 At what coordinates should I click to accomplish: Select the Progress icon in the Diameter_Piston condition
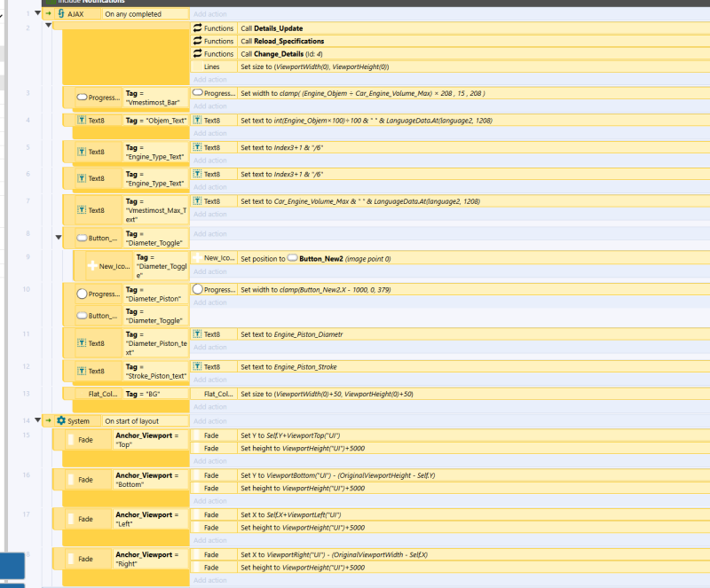(x=82, y=294)
